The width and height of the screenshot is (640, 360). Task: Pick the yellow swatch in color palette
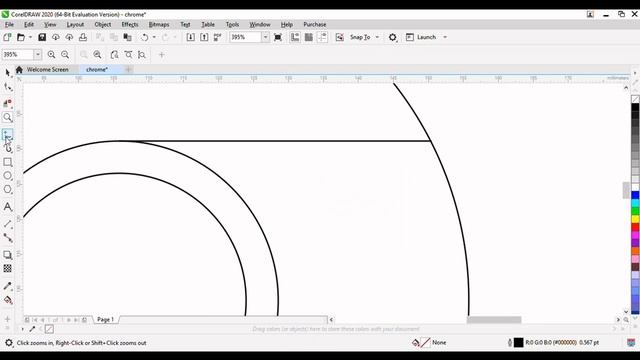click(x=635, y=219)
